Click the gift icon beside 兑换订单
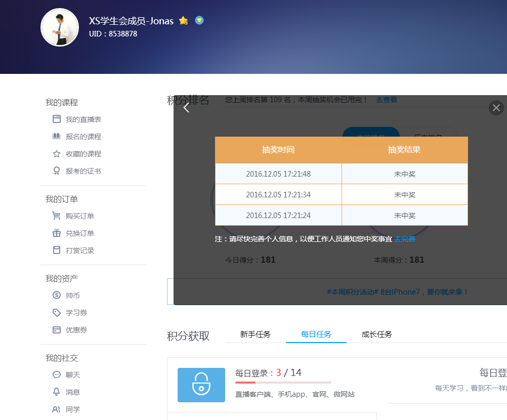 click(57, 233)
